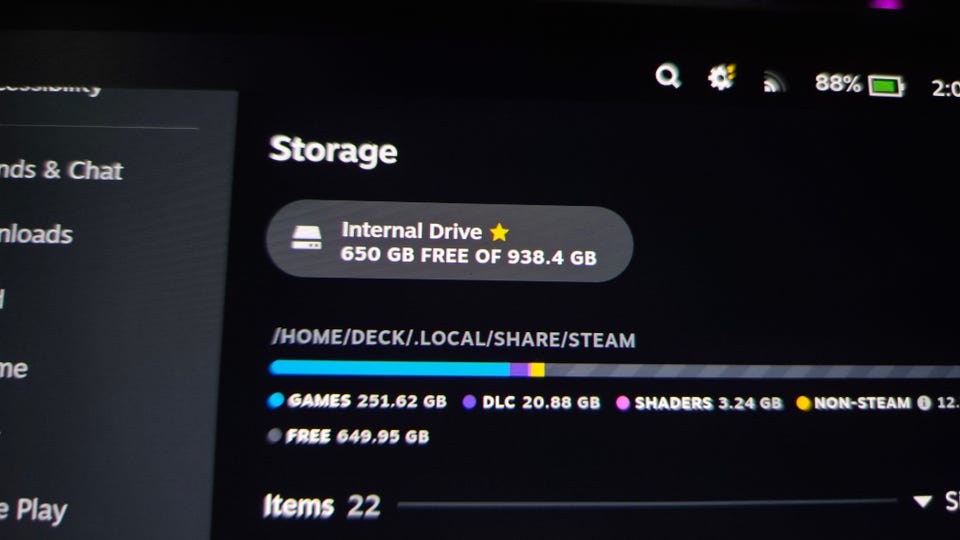The image size is (960, 540).
Task: Click the Wi-Fi signal icon
Action: (774, 83)
